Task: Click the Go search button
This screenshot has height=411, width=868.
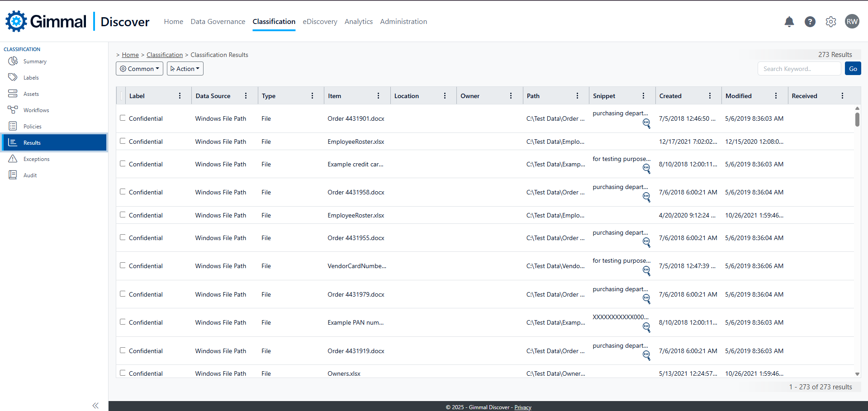Action: coord(853,69)
